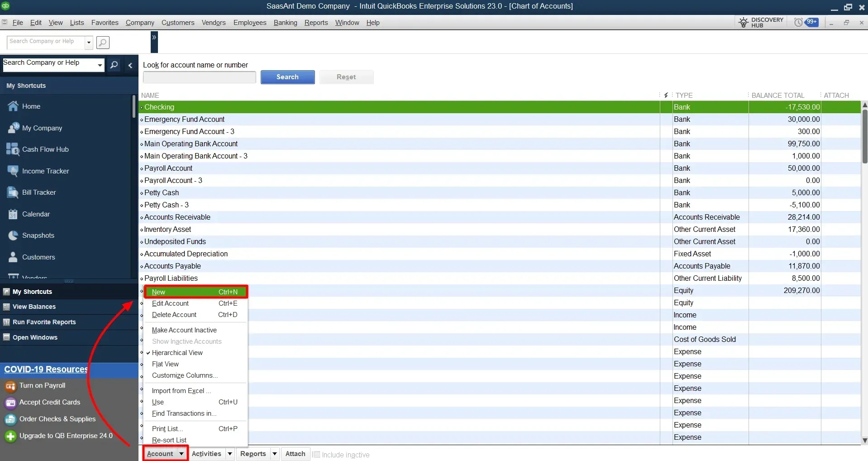This screenshot has width=868, height=461.
Task: Choose Edit Account menu entry
Action: [x=196, y=303]
